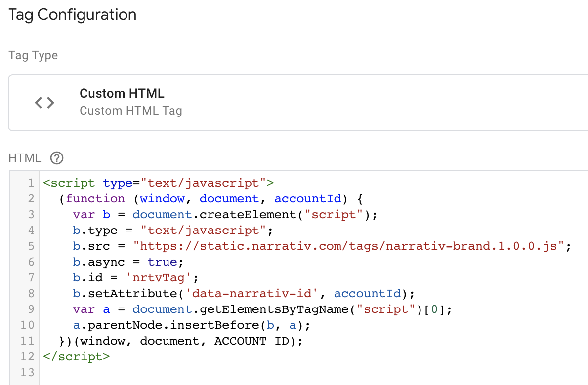Click the Tag Type label

34,55
